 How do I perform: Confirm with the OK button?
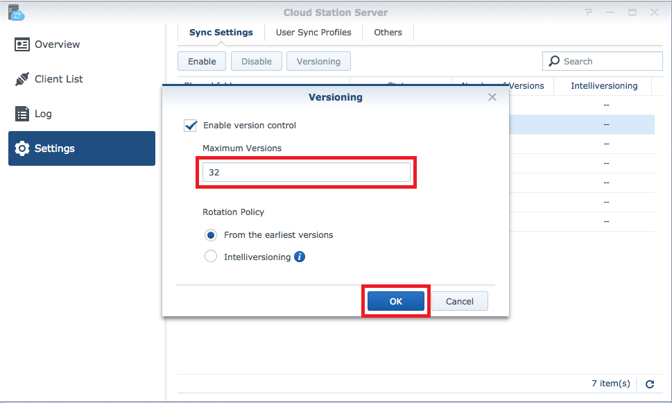[395, 301]
